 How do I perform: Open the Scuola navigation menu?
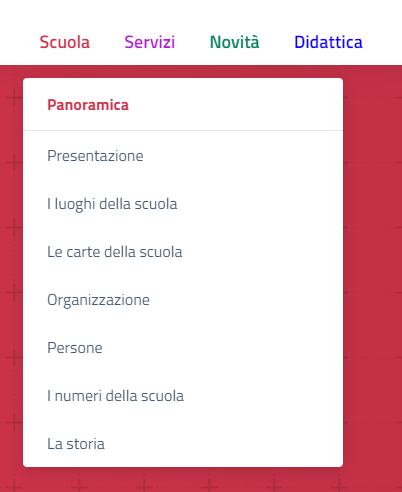click(65, 42)
